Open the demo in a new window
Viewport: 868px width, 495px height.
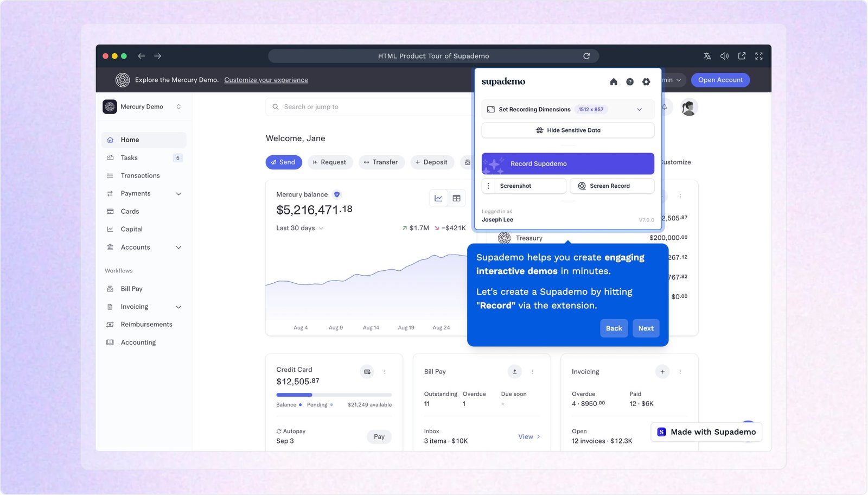point(742,56)
